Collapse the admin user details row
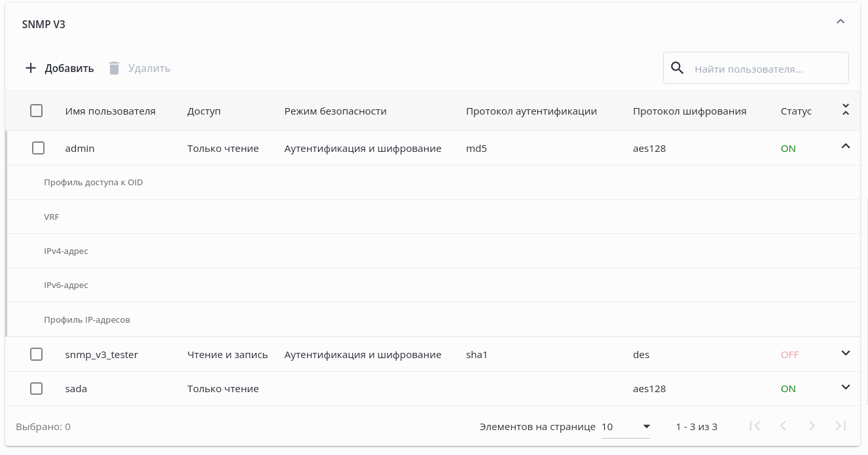 click(845, 147)
